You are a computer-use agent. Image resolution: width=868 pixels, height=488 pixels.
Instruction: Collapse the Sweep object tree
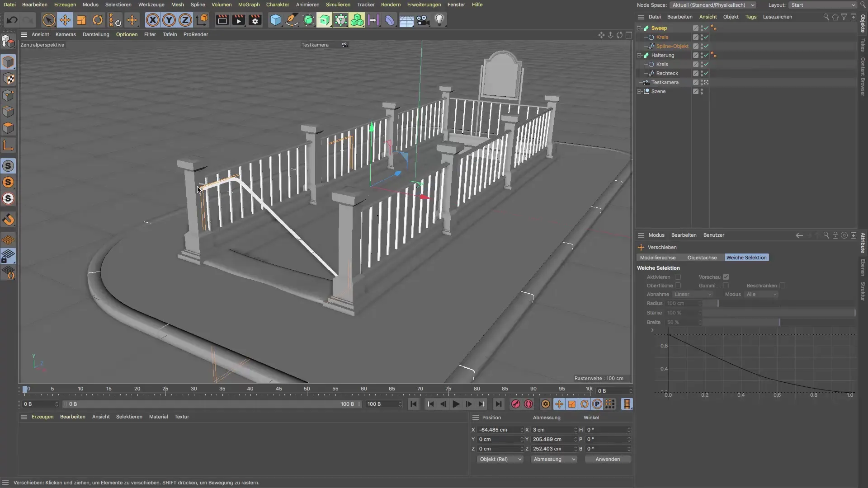point(639,28)
